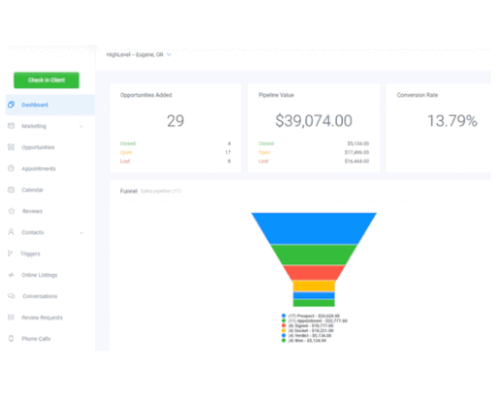This screenshot has height=400, width=500.
Task: Click the Calendar icon in the sidebar
Action: (x=11, y=190)
